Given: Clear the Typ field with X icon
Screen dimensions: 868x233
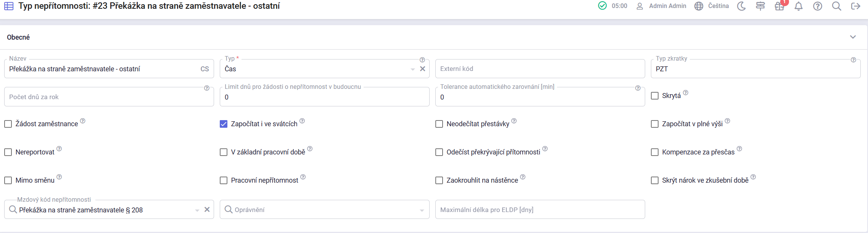Looking at the screenshot, I should coord(422,69).
